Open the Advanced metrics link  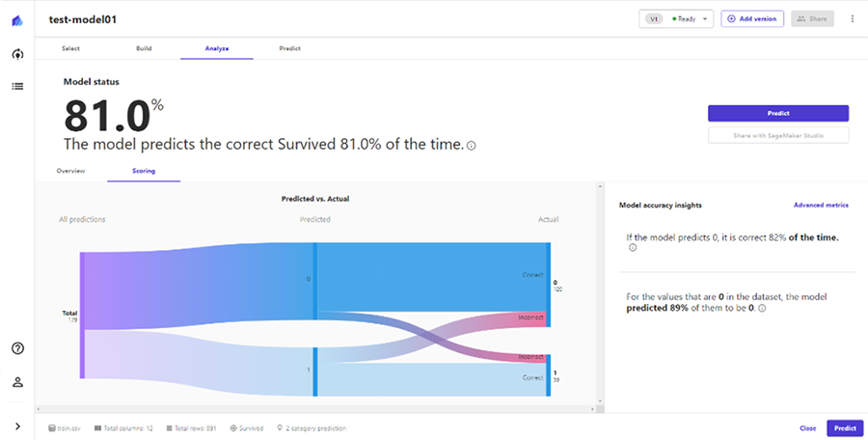(x=821, y=205)
